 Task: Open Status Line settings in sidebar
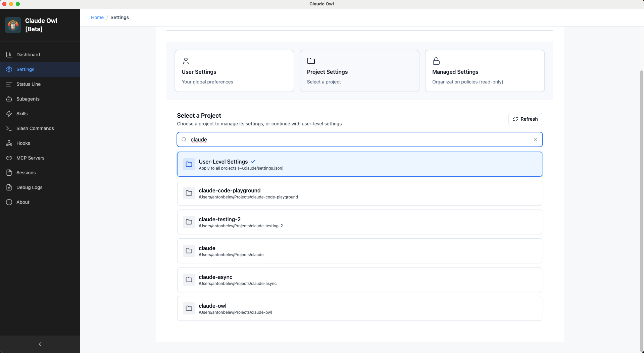point(29,84)
